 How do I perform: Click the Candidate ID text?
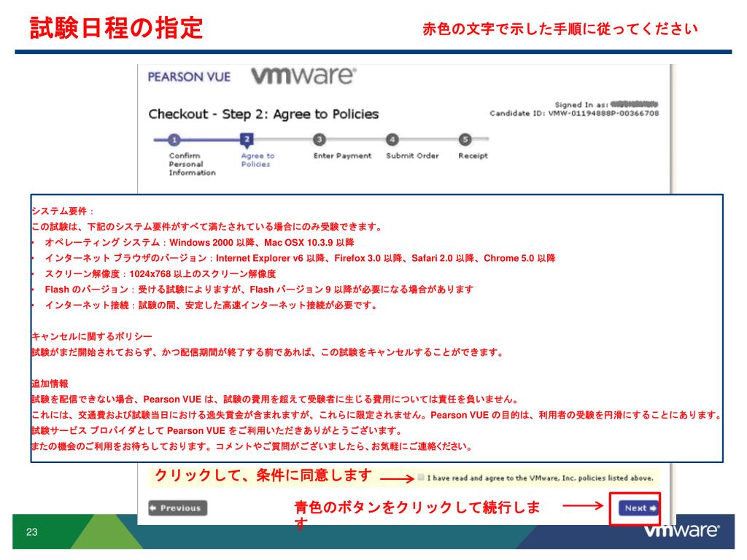[x=574, y=113]
